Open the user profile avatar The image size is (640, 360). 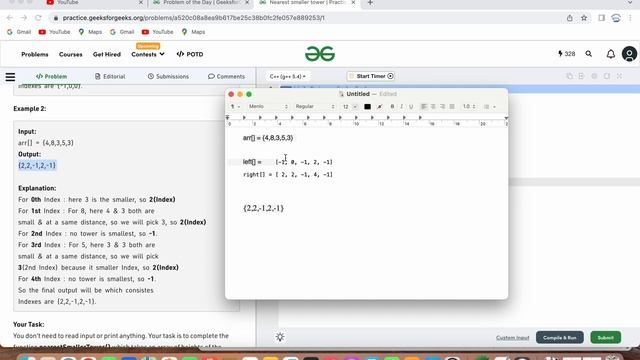coord(629,54)
